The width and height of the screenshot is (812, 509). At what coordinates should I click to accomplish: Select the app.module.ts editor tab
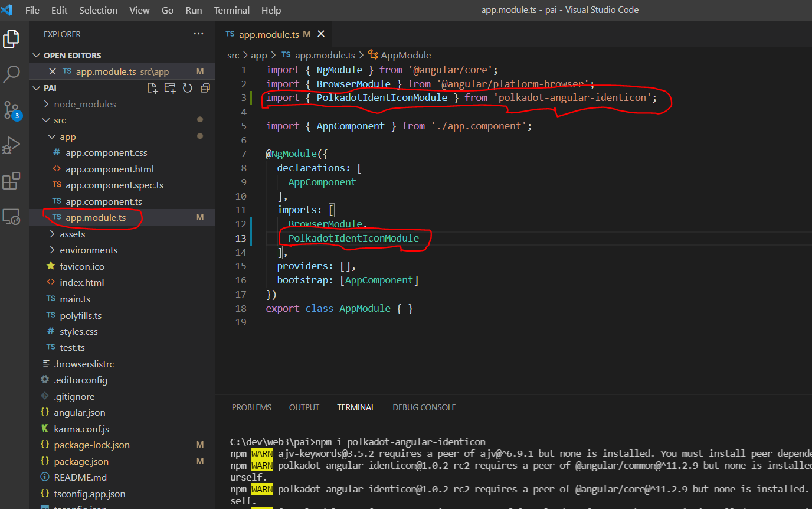click(x=274, y=34)
